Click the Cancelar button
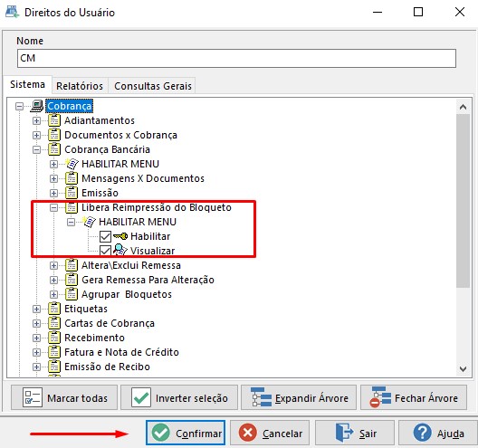478x448 pixels. coord(270,433)
